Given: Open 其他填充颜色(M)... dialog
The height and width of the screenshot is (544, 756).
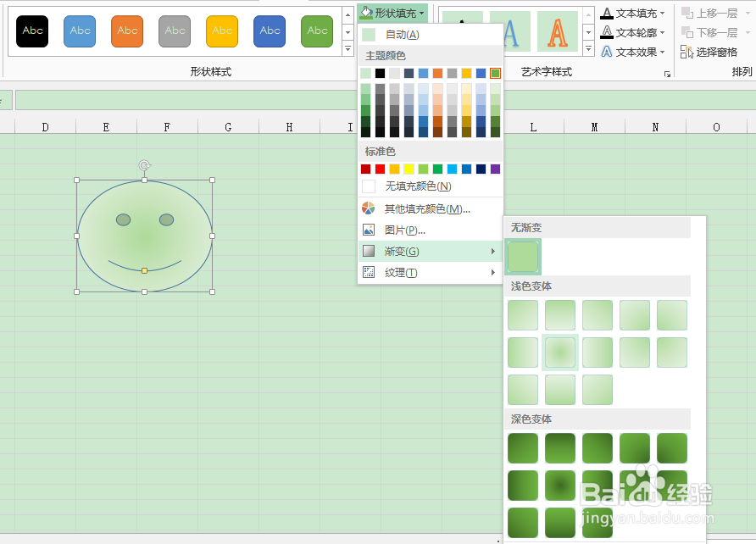Looking at the screenshot, I should point(430,208).
